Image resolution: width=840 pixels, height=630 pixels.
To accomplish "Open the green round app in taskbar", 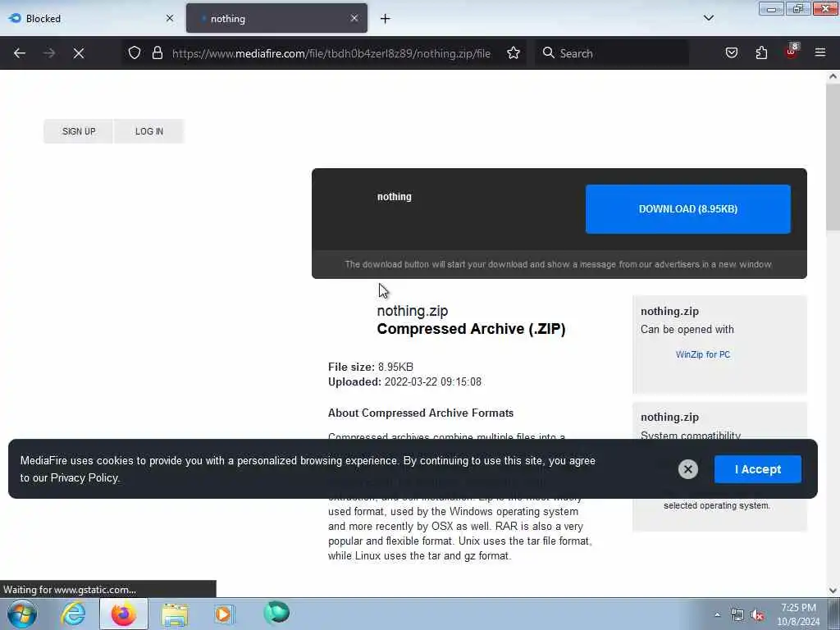I will [276, 613].
